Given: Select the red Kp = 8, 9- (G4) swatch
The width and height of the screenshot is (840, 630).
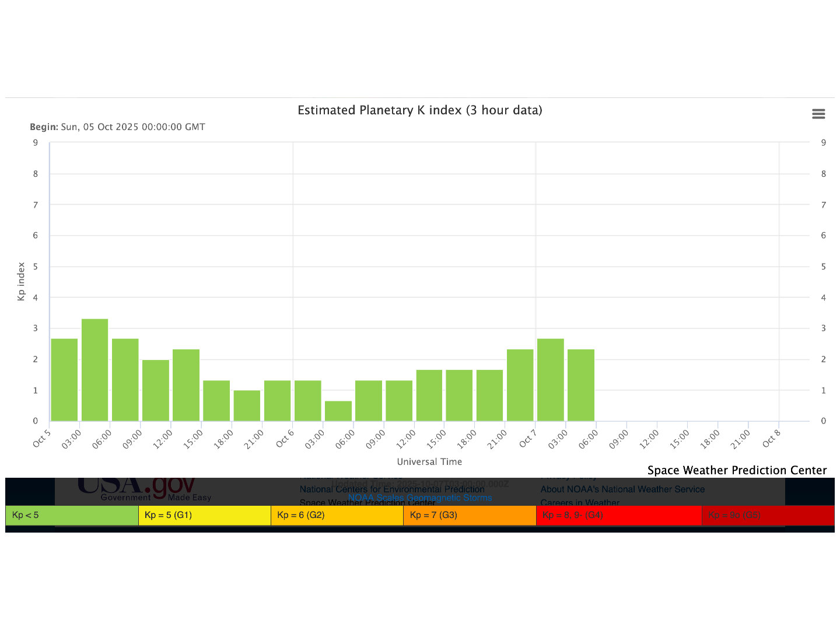Looking at the screenshot, I should 618,515.
